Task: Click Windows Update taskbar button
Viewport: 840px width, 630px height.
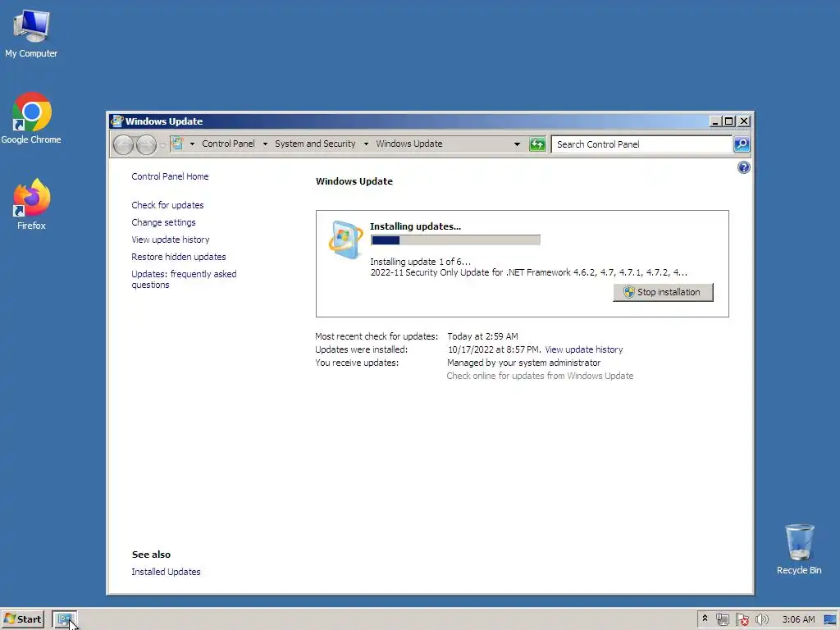Action: (x=64, y=619)
